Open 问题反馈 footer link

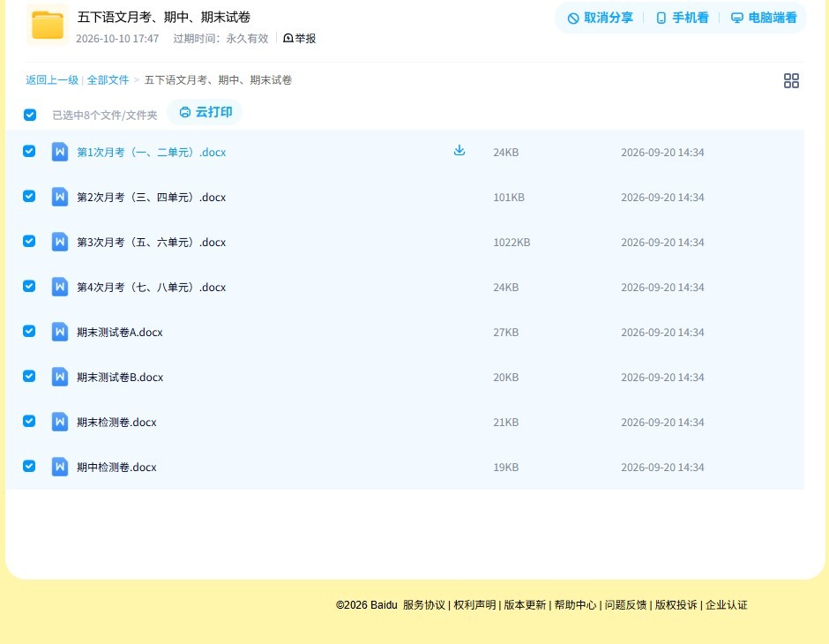[x=625, y=605]
